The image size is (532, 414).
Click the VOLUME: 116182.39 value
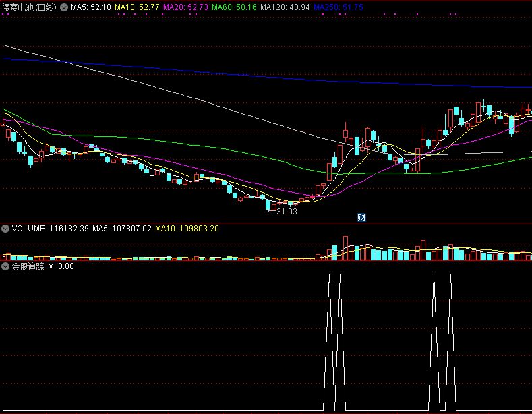50,229
